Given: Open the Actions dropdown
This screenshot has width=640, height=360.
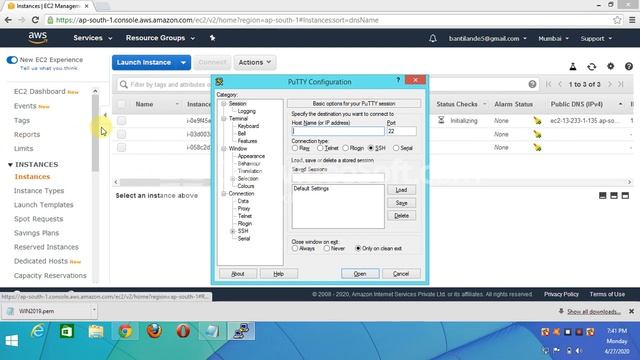Looking at the screenshot, I should click(255, 62).
